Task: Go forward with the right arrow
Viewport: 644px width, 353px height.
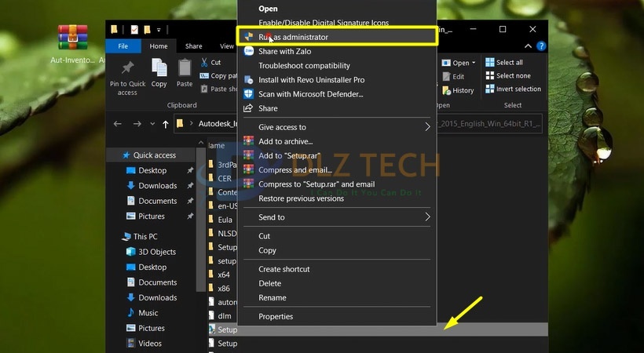Action: coord(137,124)
